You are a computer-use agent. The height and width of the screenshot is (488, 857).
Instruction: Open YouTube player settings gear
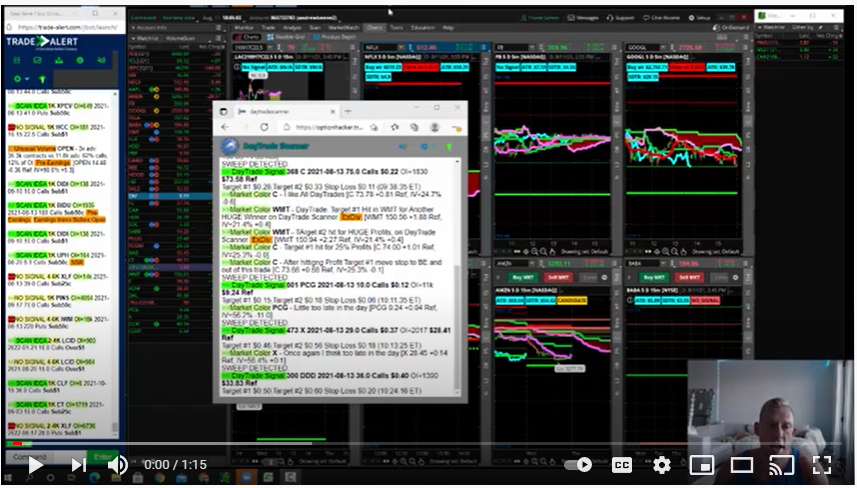(661, 465)
